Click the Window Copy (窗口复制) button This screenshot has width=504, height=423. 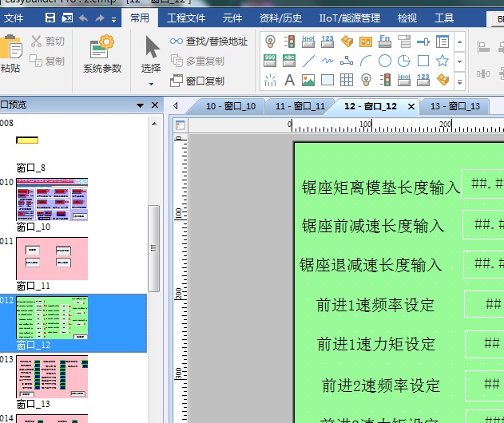click(198, 81)
